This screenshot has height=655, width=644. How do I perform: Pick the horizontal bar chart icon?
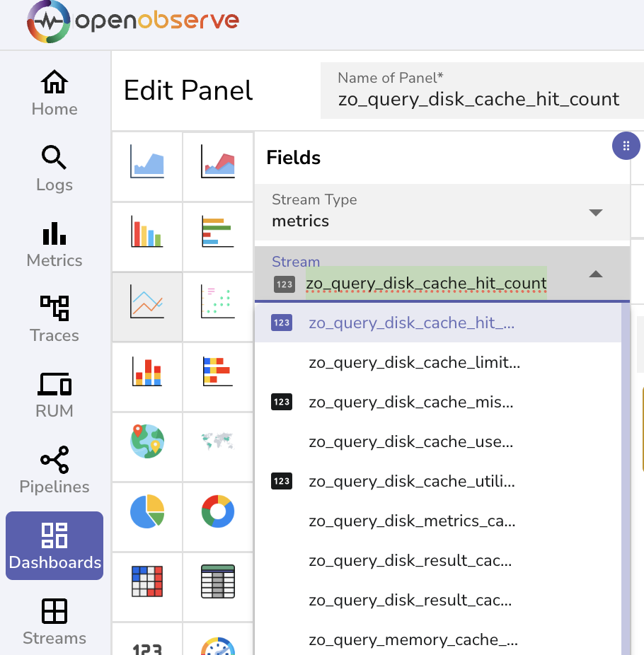(x=217, y=231)
